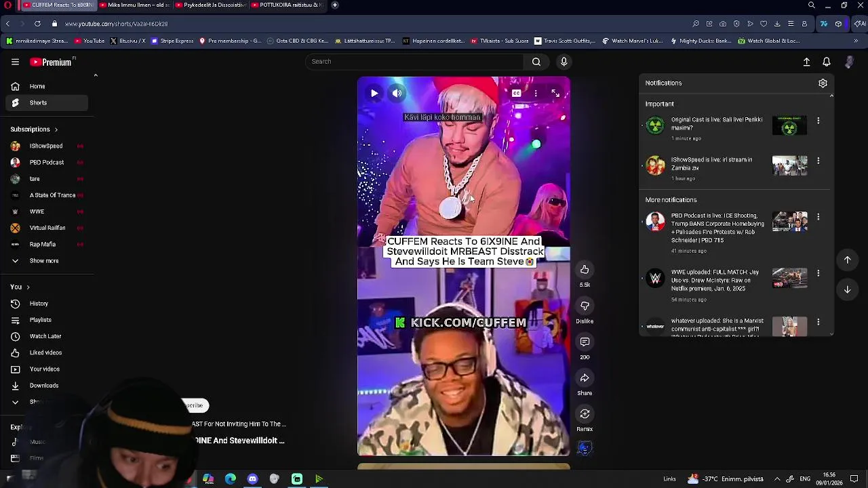868x488 pixels.
Task: Open options for PBD Podcast notification
Action: click(x=818, y=217)
